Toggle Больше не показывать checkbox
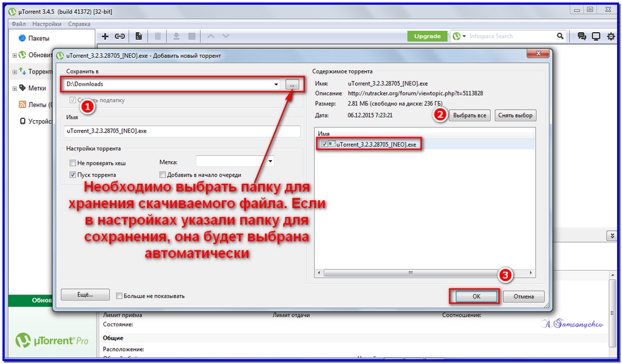The height and width of the screenshot is (364, 622). [x=119, y=296]
